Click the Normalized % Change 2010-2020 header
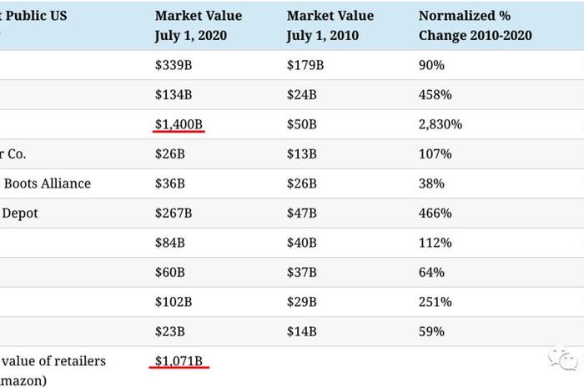The image size is (584, 392). [476, 26]
